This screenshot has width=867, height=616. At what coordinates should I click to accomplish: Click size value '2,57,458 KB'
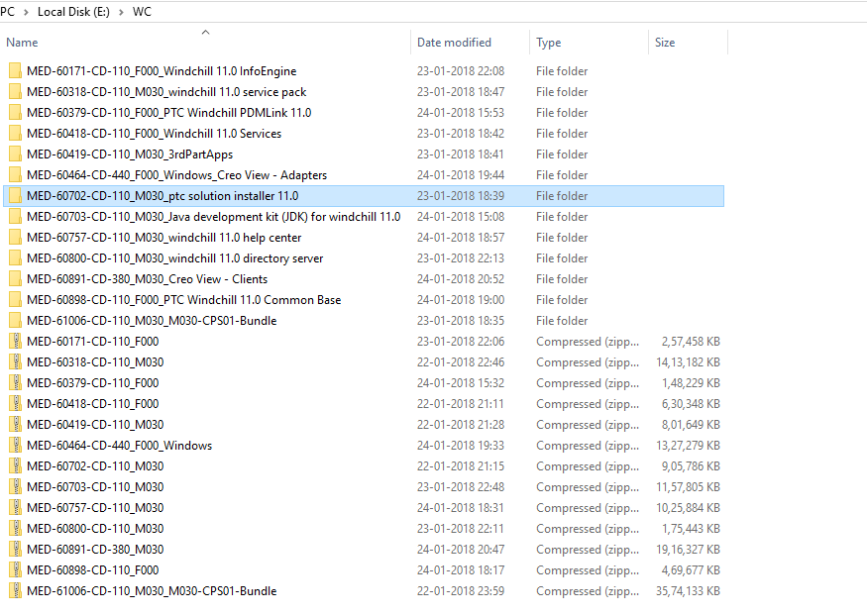point(691,342)
